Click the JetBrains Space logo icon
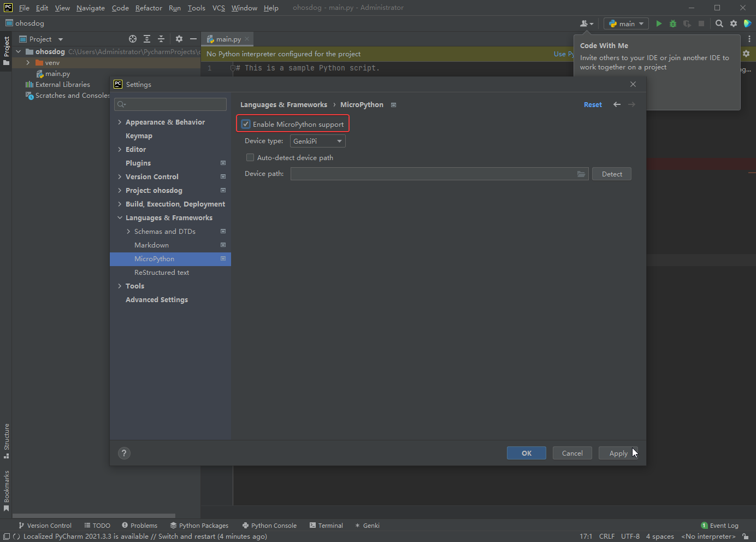 click(x=748, y=23)
